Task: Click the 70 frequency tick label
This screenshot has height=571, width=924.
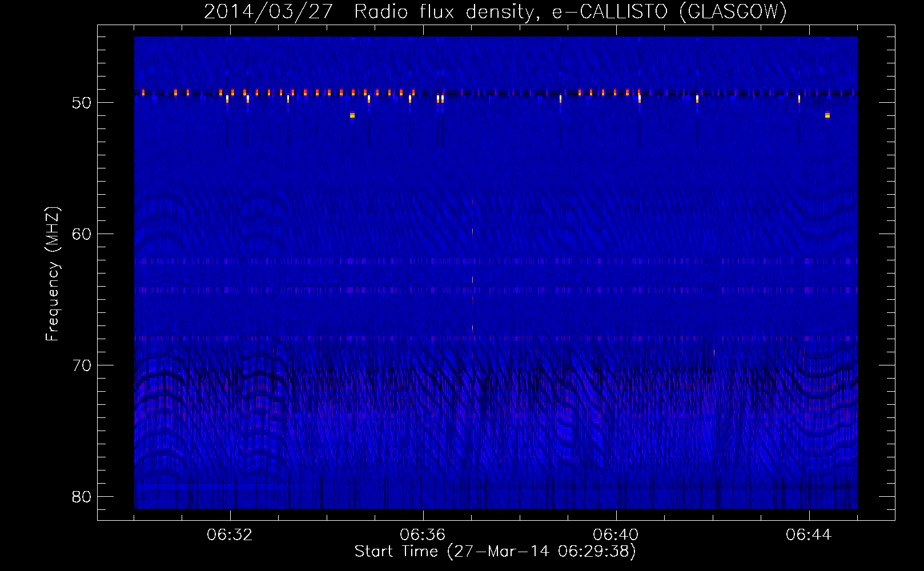Action: (82, 365)
